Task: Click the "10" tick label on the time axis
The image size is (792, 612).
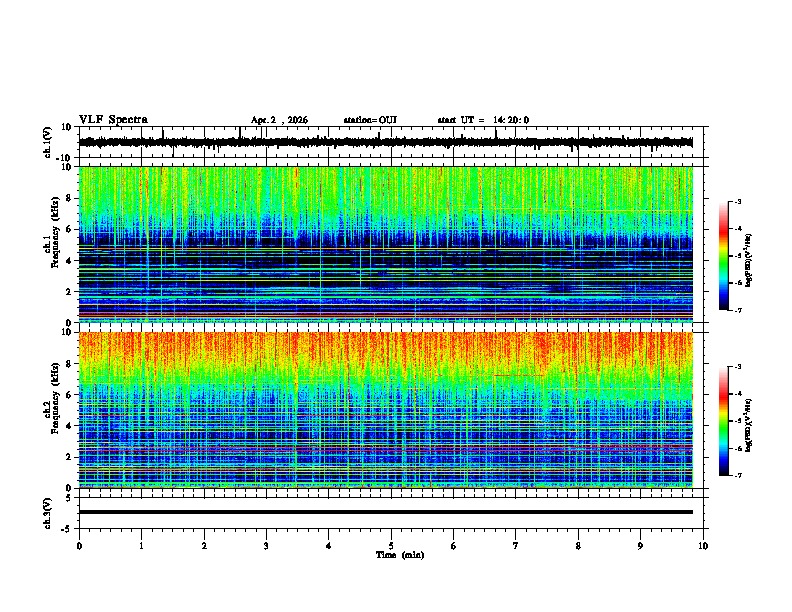Action: pos(703,546)
